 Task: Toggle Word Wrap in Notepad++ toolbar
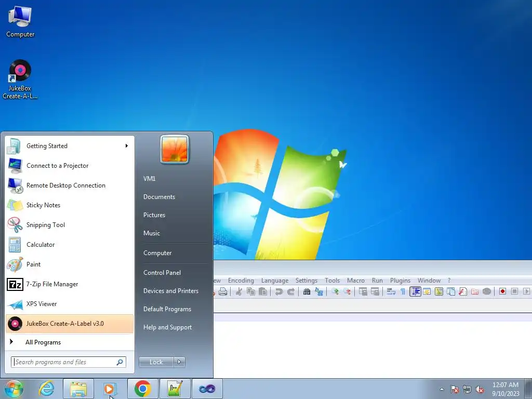(391, 291)
